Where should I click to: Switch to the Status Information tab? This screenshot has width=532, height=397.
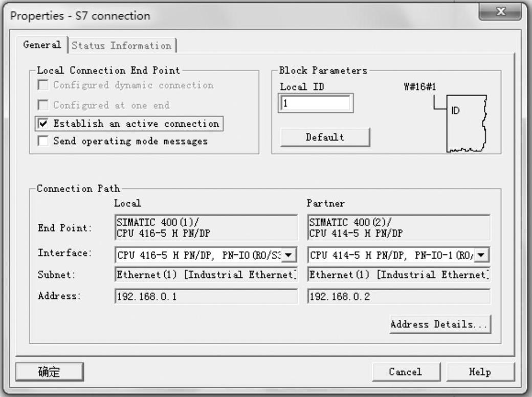(x=122, y=45)
